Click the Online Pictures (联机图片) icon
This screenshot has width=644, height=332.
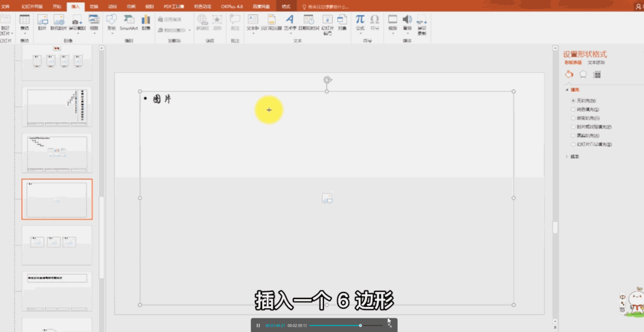coord(58,19)
